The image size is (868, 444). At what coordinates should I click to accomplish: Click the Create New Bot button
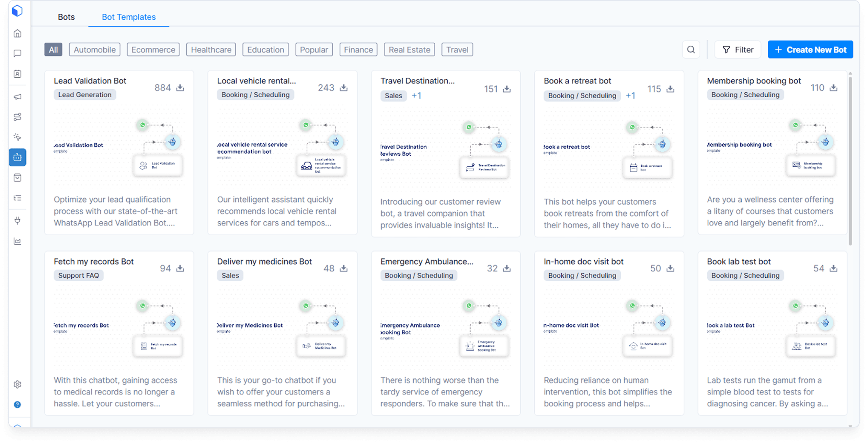click(810, 49)
